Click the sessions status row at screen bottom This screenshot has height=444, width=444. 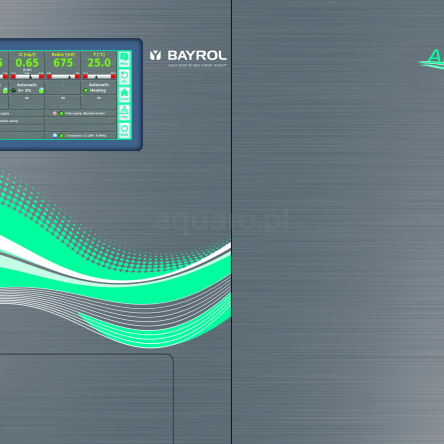81,135
